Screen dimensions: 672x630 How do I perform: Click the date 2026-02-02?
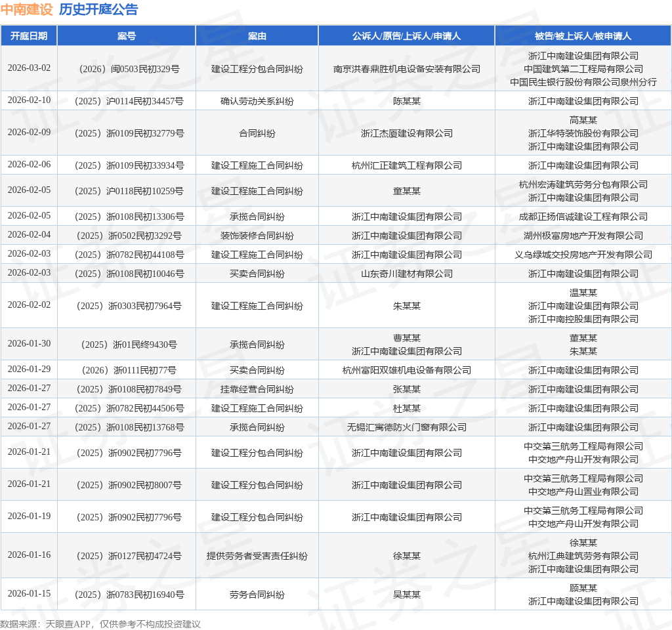[29, 305]
